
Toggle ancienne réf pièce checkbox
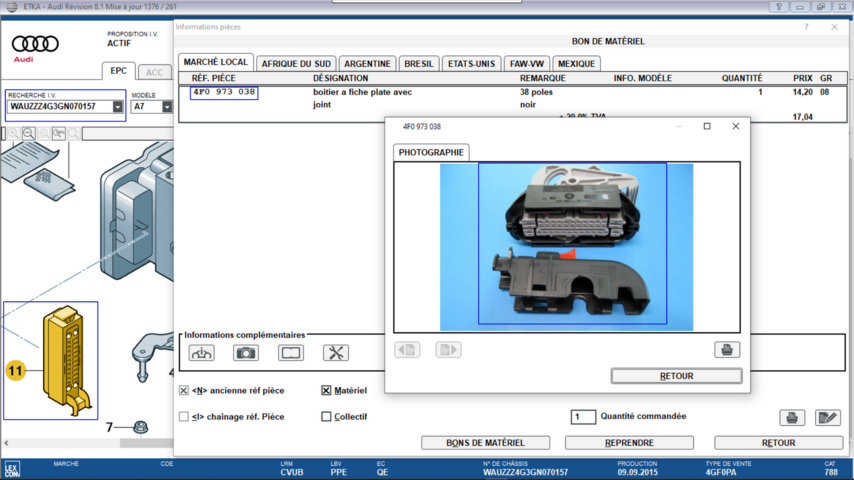184,390
